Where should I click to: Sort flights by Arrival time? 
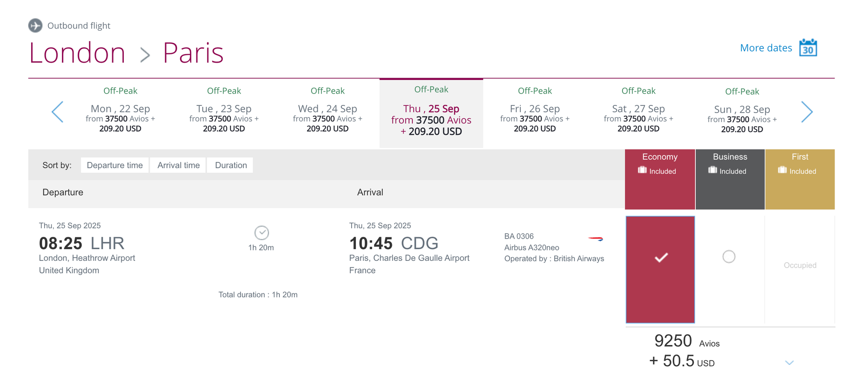tap(178, 165)
